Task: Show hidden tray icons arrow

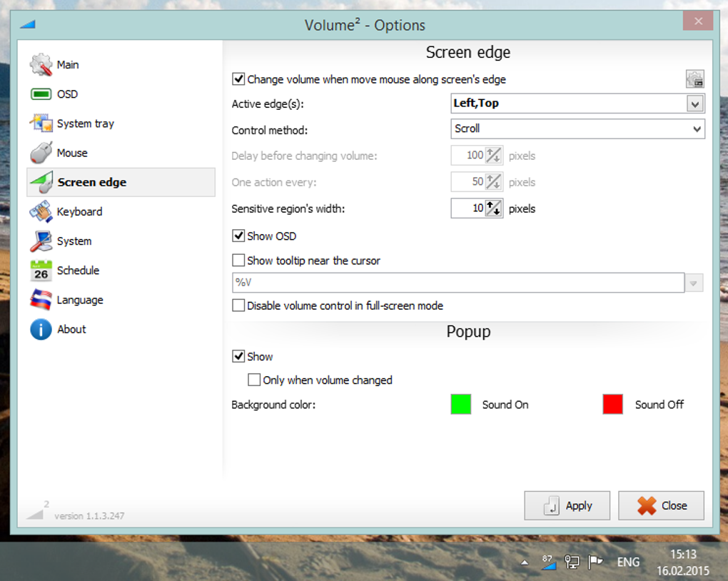Action: pos(525,562)
